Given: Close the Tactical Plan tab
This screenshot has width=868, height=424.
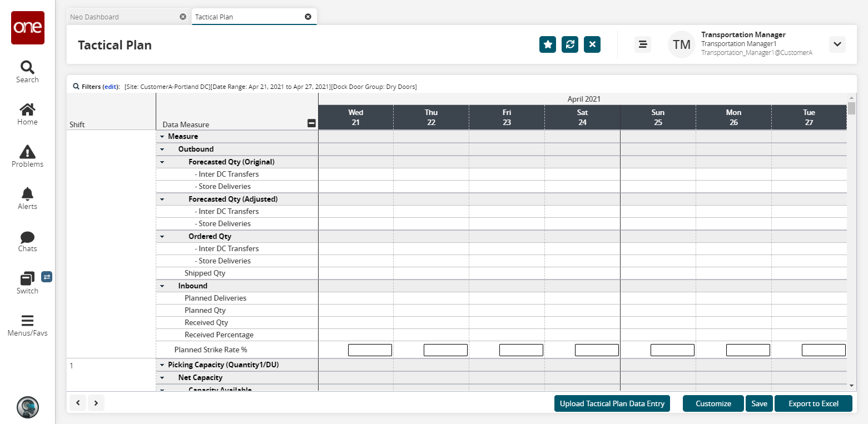Looking at the screenshot, I should point(308,17).
